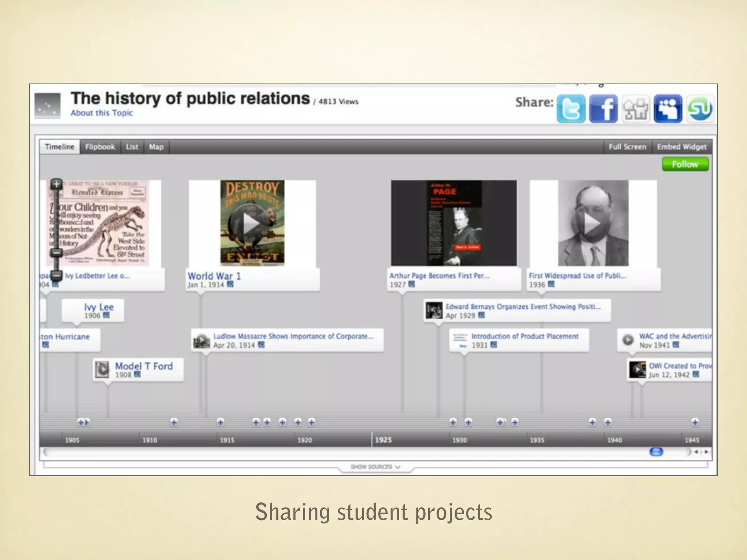The height and width of the screenshot is (560, 747).
Task: Open the Full Screen view
Action: pyautogui.click(x=627, y=147)
